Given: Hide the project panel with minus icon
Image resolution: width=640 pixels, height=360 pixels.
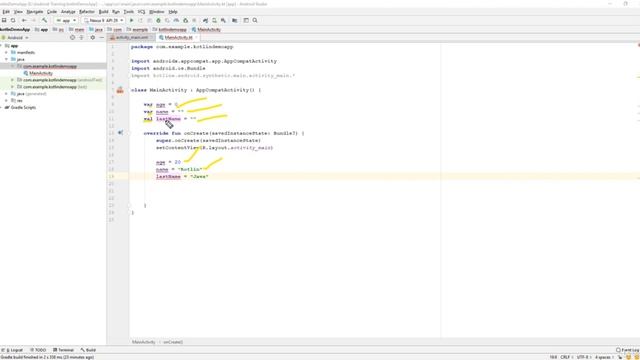Looking at the screenshot, I should [102, 37].
